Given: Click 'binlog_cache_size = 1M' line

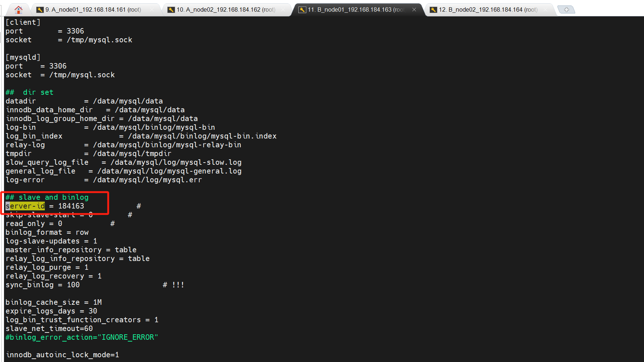Looking at the screenshot, I should point(54,302).
